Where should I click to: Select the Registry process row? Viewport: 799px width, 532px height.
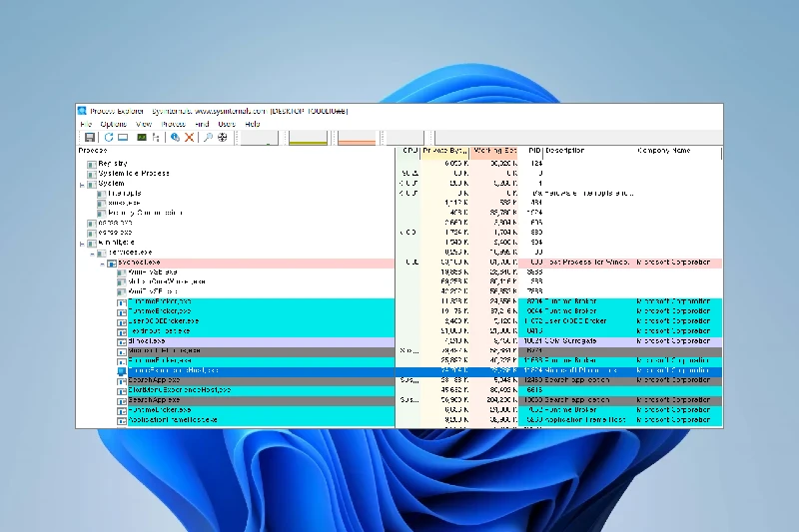point(399,164)
